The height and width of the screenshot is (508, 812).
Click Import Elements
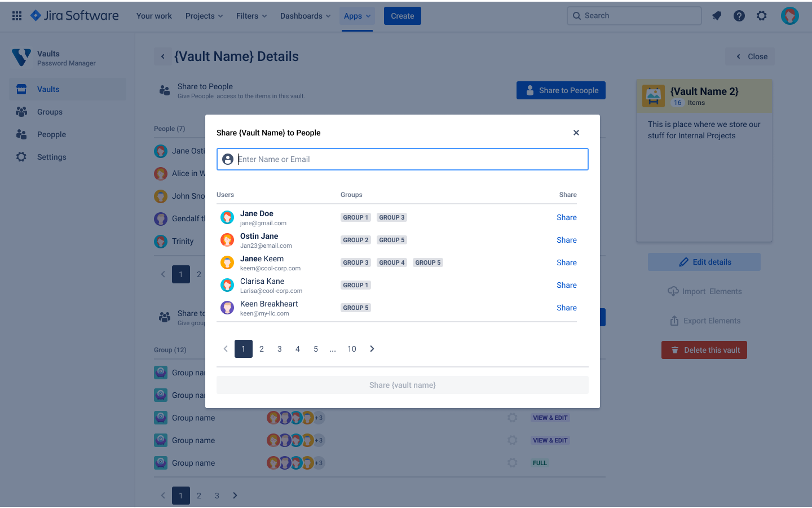tap(704, 291)
